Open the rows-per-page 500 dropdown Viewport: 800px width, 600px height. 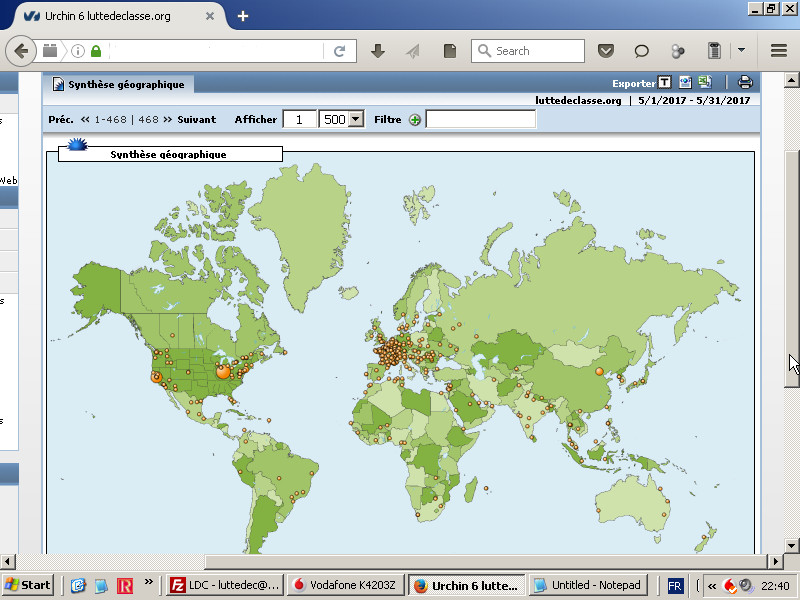(354, 120)
